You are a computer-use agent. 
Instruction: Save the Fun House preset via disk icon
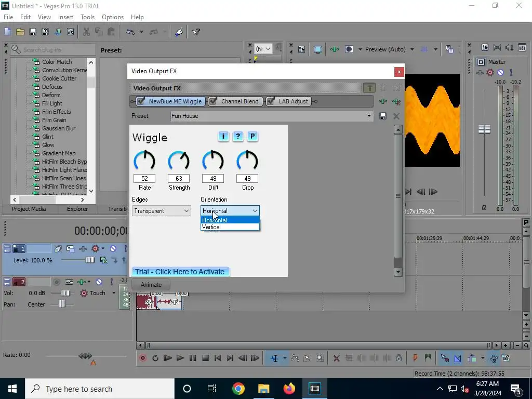point(383,116)
